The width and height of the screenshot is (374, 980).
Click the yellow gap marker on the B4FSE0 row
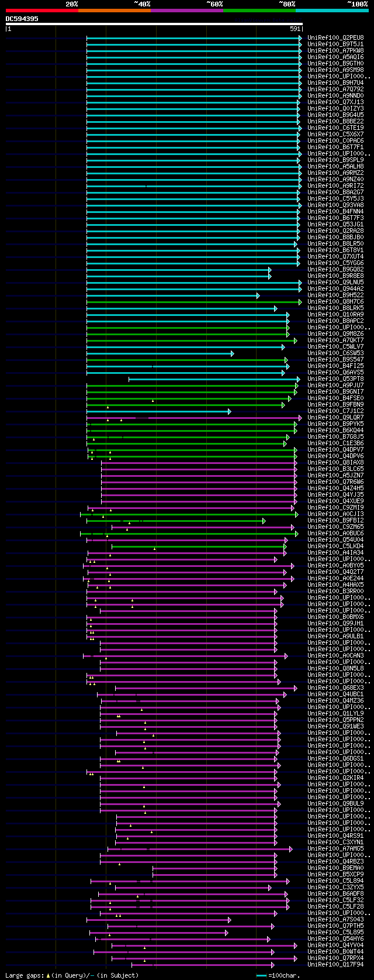[153, 401]
